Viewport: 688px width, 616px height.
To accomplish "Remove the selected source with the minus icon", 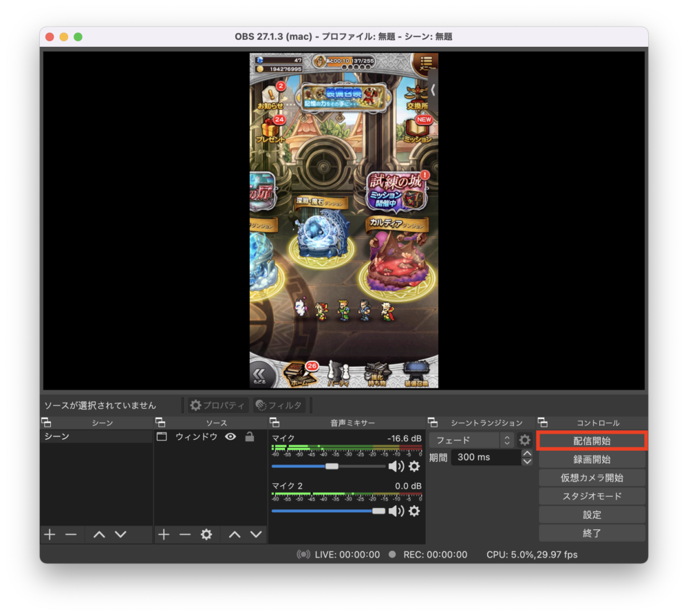I will tap(185, 534).
